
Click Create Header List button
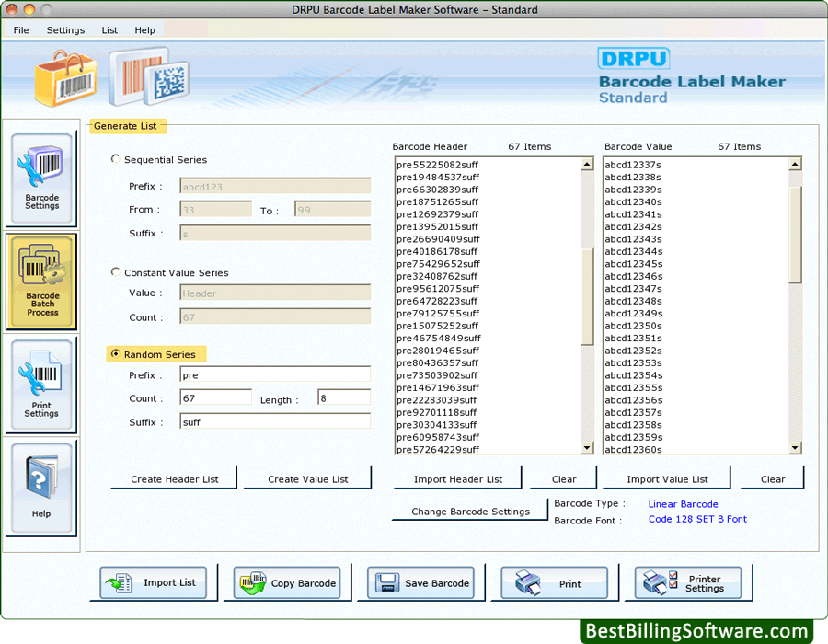pos(174,478)
